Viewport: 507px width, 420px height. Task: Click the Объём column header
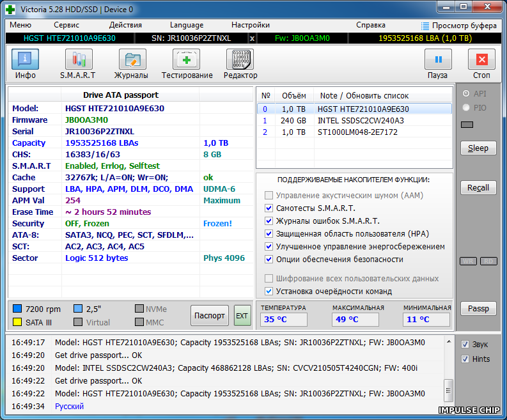[x=294, y=96]
